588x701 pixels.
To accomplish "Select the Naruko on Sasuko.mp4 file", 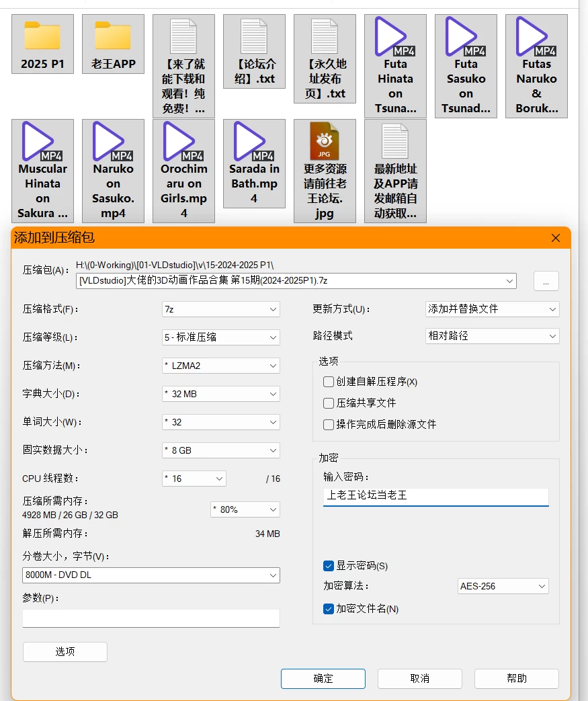I will coord(113,171).
